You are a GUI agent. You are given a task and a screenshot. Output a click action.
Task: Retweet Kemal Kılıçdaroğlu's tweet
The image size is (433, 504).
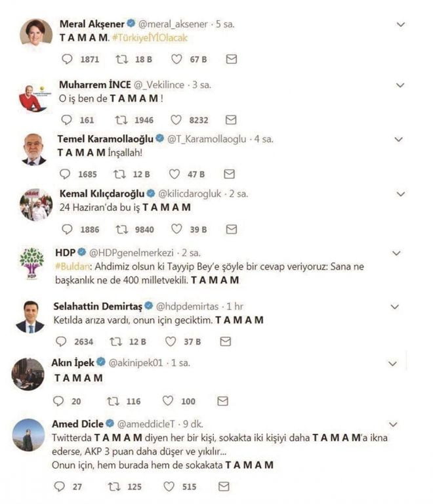(121, 230)
